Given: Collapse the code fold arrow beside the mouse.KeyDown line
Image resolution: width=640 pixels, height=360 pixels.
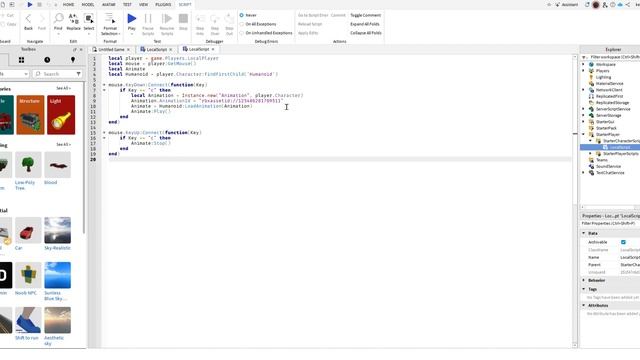Looking at the screenshot, I should coord(104,85).
